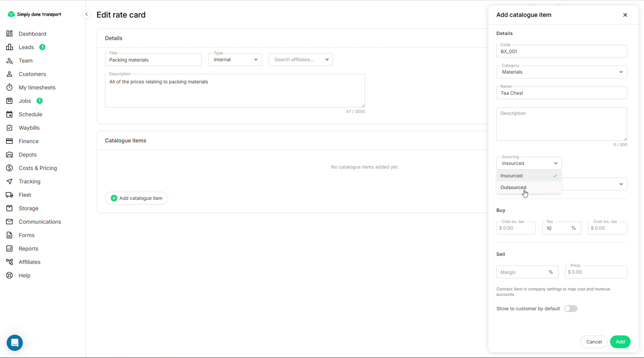
Task: Collapse the sidebar with the chevron
Action: 86,14
